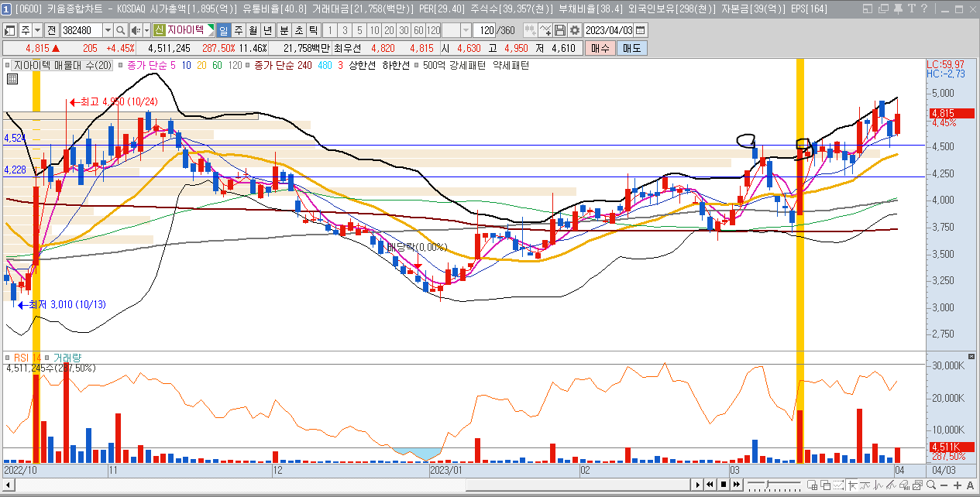The image size is (980, 497).
Task: Click the 하한선 legend label
Action: pos(397,66)
